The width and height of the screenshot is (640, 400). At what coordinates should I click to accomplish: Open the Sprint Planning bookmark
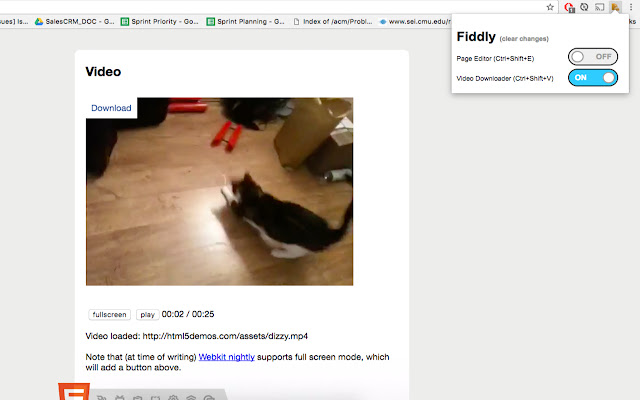[245, 21]
